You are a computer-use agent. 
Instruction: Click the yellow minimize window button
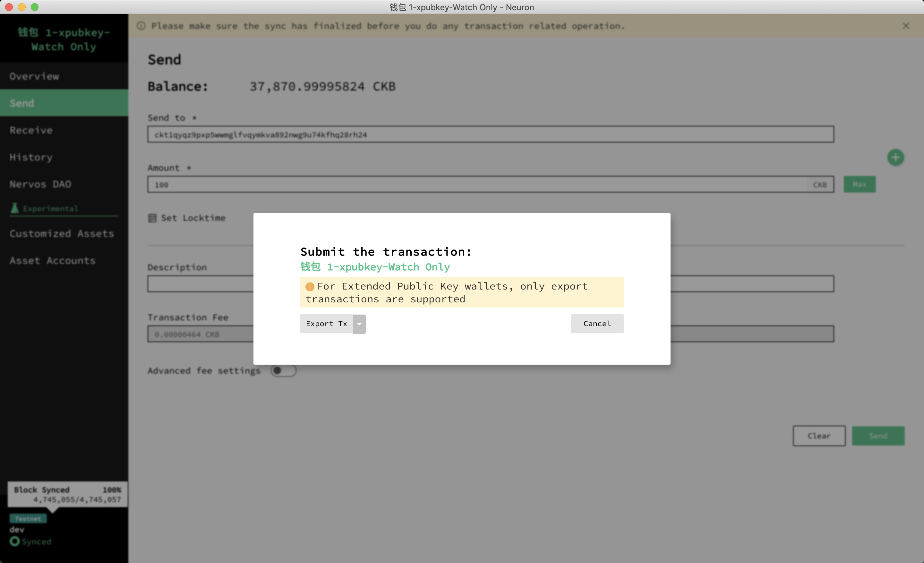tap(22, 7)
